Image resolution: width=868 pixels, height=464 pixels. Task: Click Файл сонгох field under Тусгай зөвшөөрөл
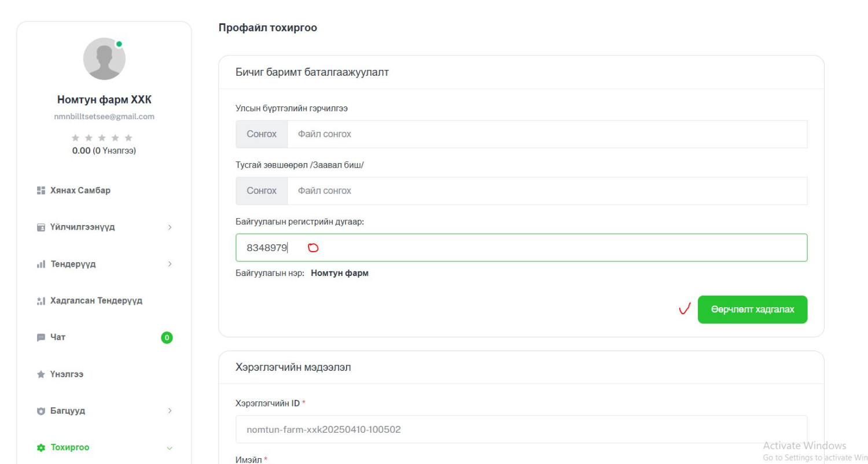tap(547, 191)
